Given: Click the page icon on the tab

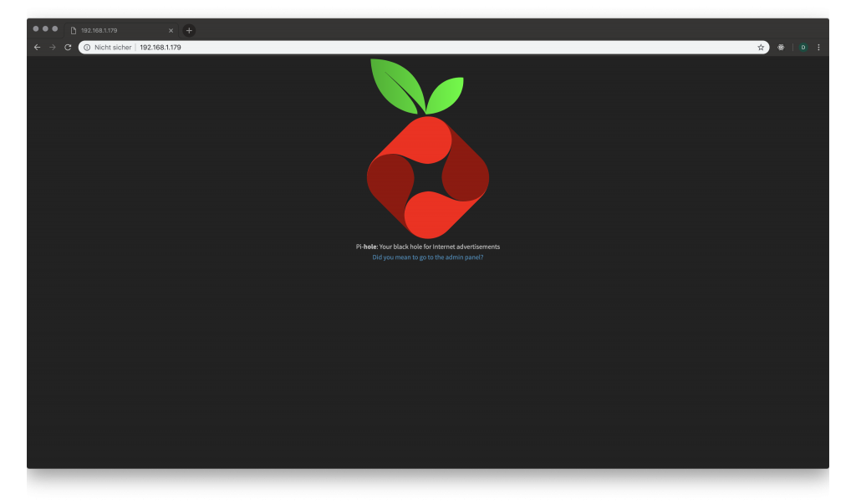Looking at the screenshot, I should click(x=74, y=31).
